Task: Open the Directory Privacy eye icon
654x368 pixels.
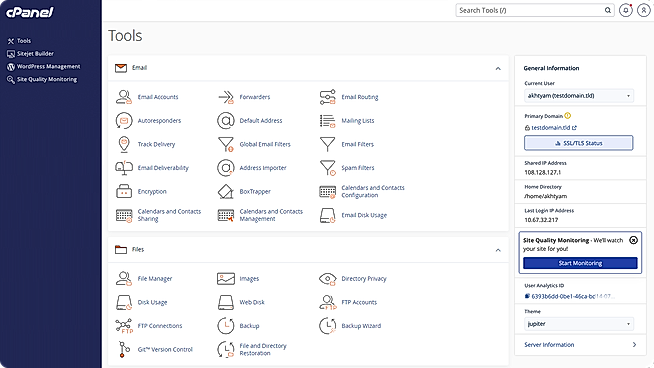Action: [327, 279]
